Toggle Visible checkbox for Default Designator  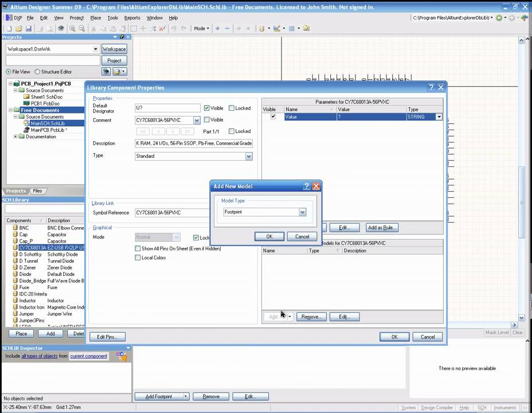coord(206,108)
